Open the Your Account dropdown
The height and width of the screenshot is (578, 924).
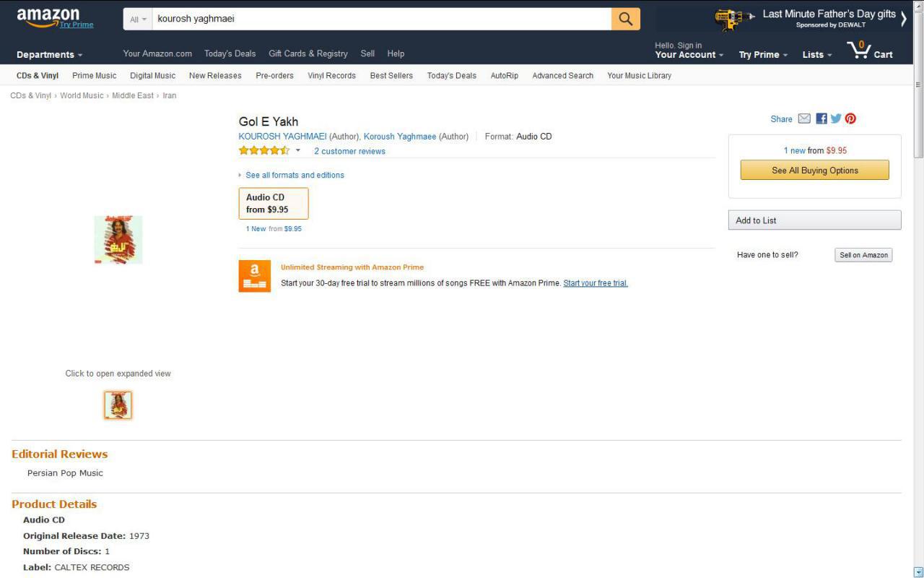[x=689, y=50]
